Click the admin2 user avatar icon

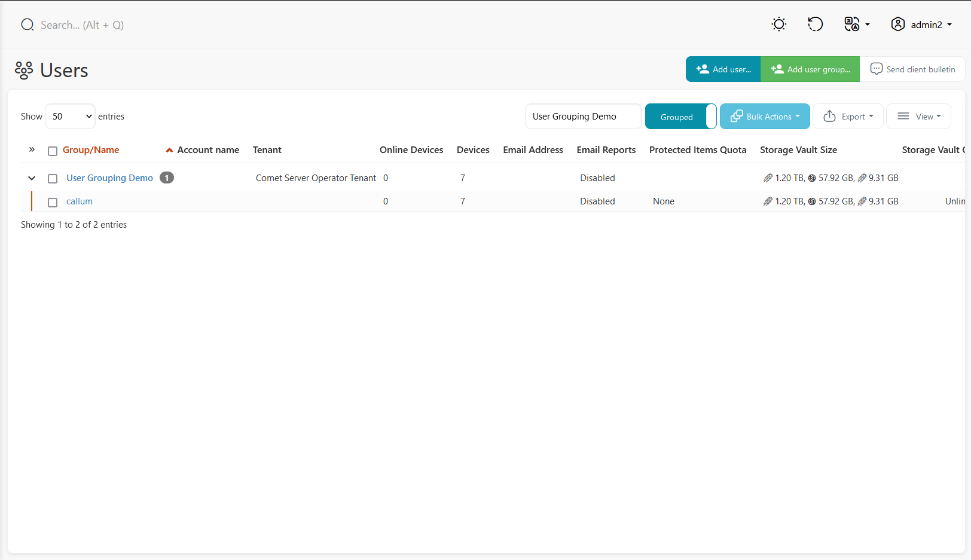897,25
